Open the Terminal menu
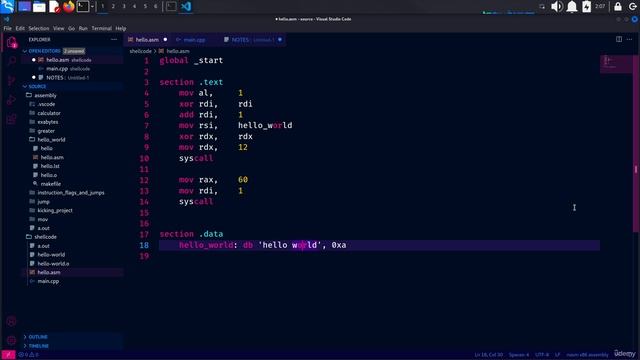Screen dimensions: 640x360 click(x=102, y=29)
